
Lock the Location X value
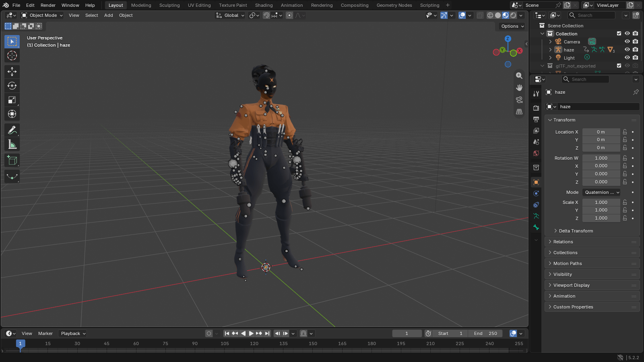pos(625,132)
